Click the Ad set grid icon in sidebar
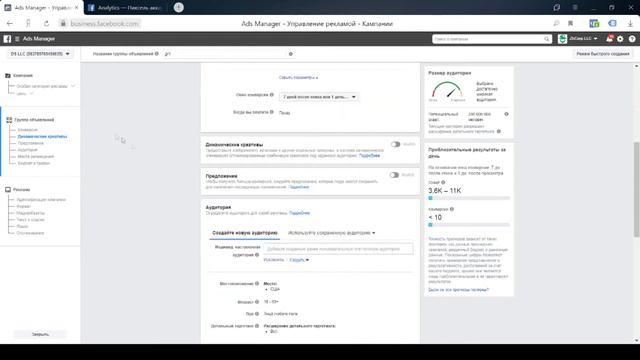This screenshot has width=640, height=360. [x=9, y=120]
